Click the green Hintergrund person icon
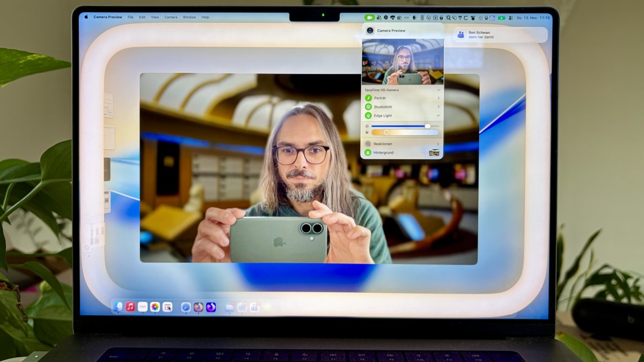Screen dimensions: 644x362 tap(368, 152)
